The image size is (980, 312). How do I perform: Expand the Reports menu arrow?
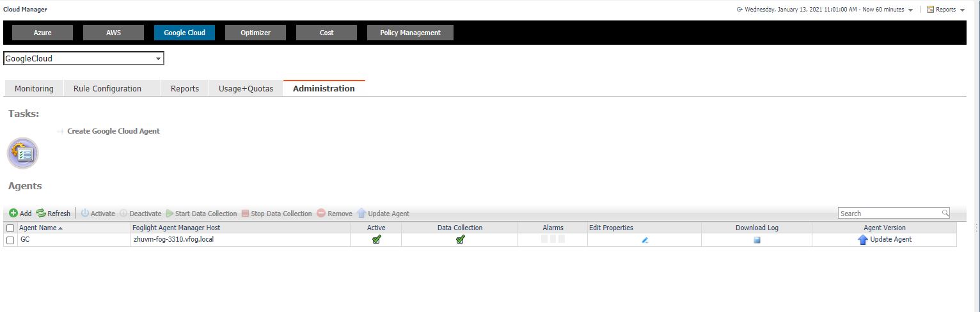pos(962,10)
